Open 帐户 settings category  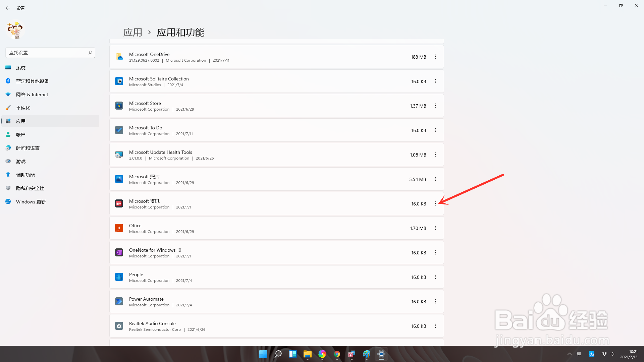click(x=50, y=135)
